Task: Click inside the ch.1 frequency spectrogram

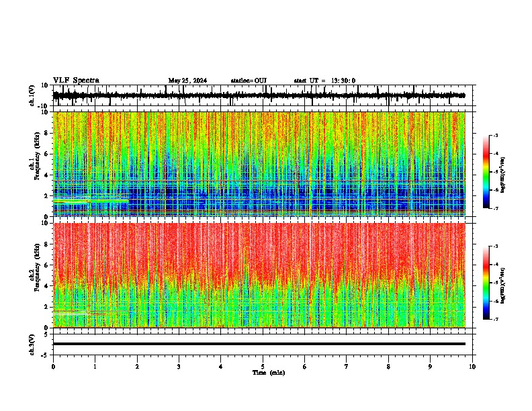Action: click(x=259, y=164)
